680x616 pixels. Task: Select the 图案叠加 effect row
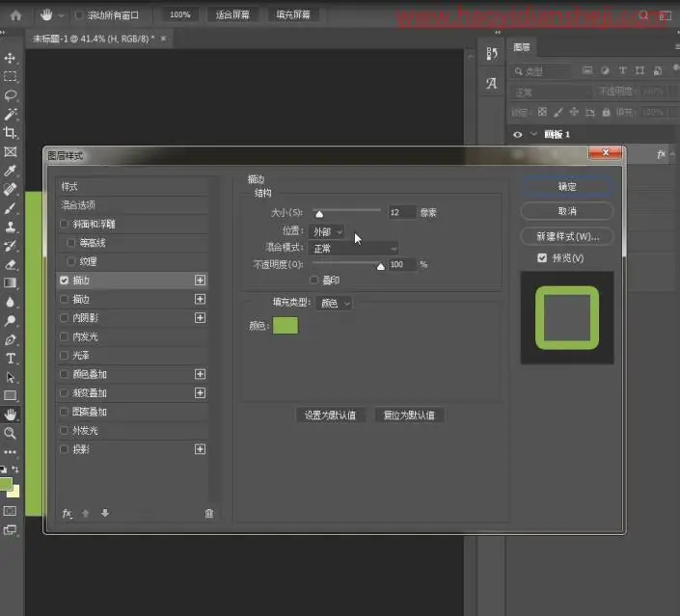pos(133,412)
